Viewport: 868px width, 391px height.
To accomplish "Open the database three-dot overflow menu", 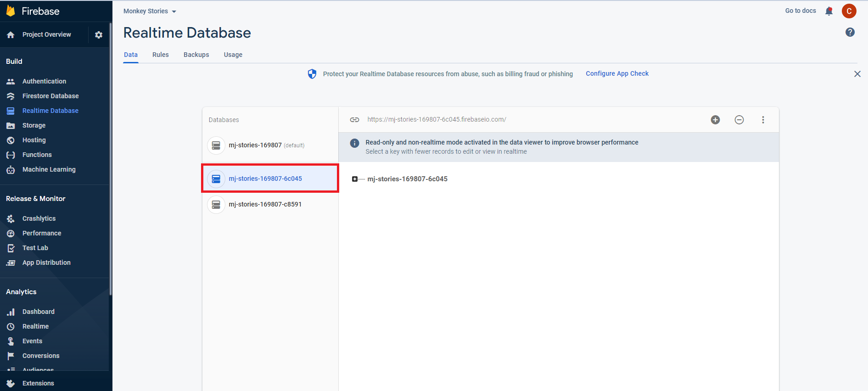I will tap(763, 120).
